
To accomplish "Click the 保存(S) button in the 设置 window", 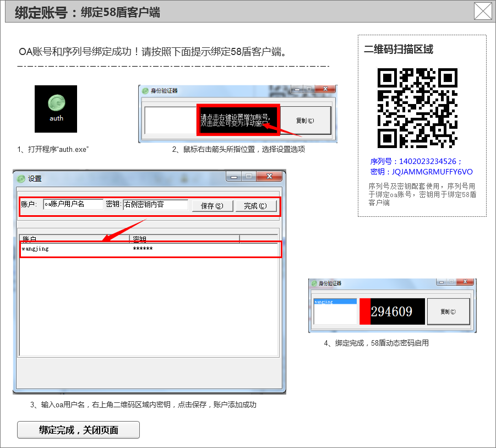I will point(211,204).
